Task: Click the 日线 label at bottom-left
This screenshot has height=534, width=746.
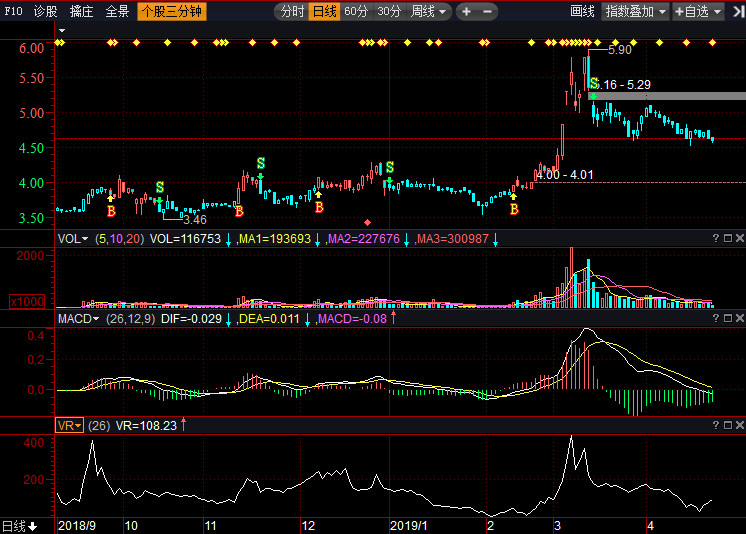Action: (18, 526)
